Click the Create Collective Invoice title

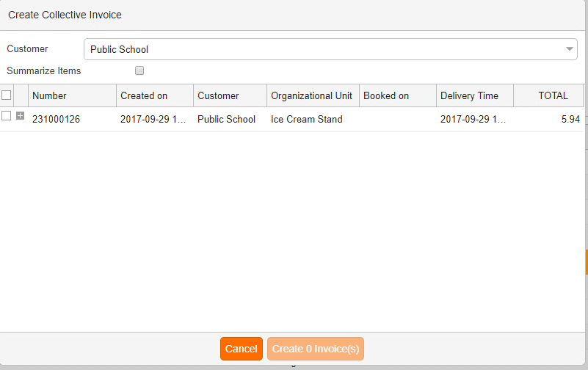pos(65,15)
